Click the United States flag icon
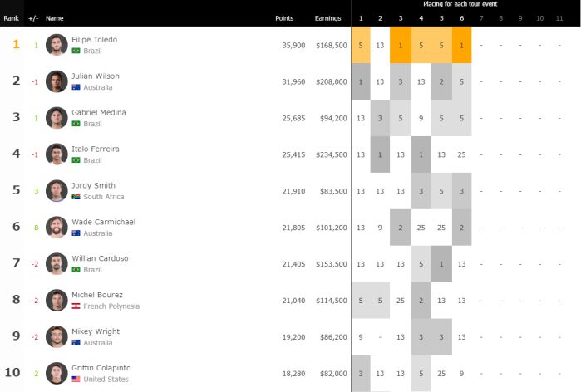The height and width of the screenshot is (392, 581). (76, 379)
